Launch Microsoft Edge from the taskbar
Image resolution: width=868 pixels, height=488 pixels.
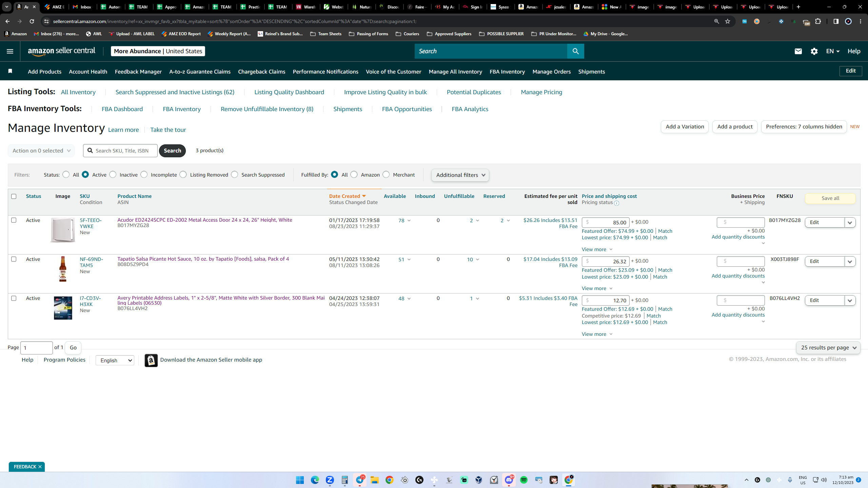pyautogui.click(x=315, y=480)
